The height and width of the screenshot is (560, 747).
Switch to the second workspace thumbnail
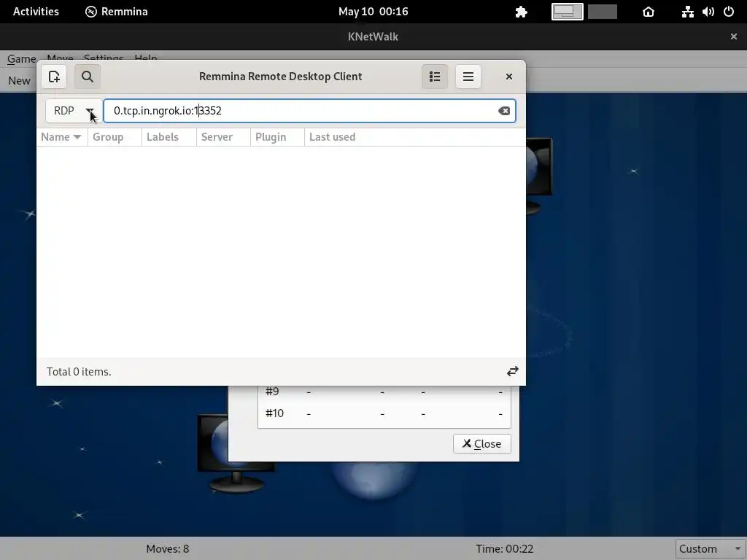[x=602, y=12]
